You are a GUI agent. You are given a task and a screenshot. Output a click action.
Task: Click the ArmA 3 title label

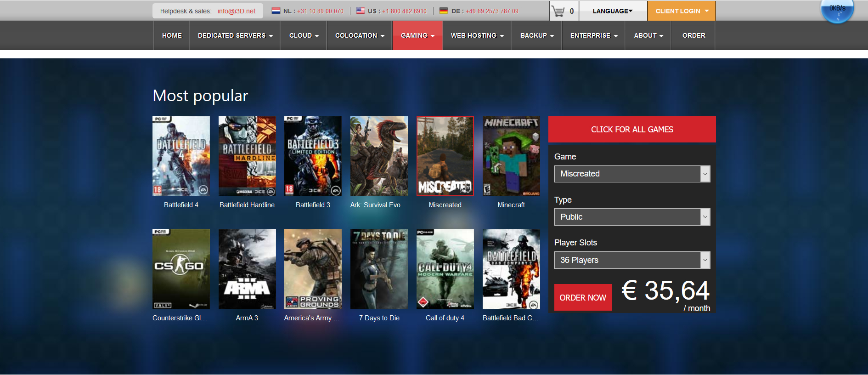(x=247, y=318)
